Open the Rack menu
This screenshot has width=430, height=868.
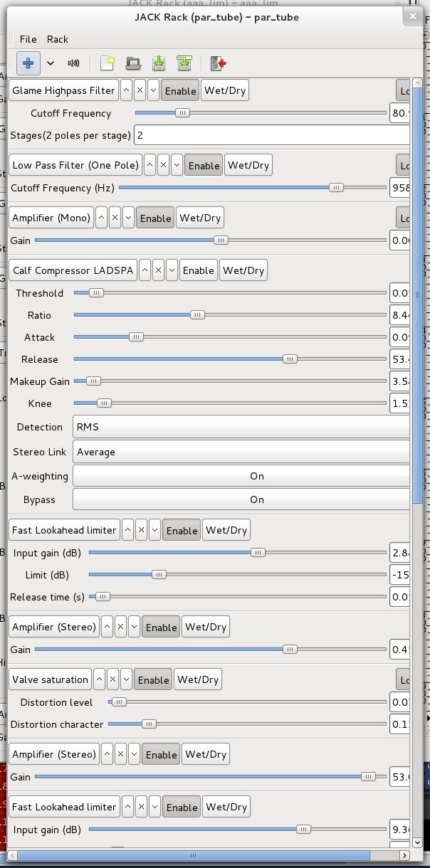58,39
